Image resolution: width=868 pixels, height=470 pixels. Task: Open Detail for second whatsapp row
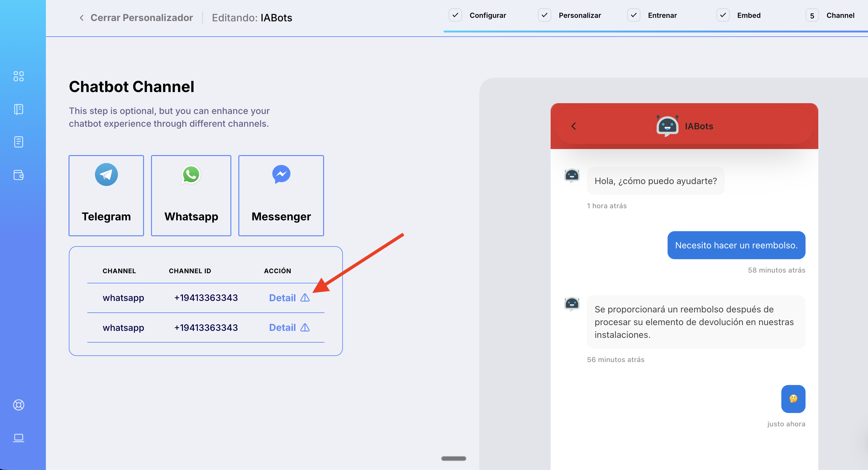(282, 327)
